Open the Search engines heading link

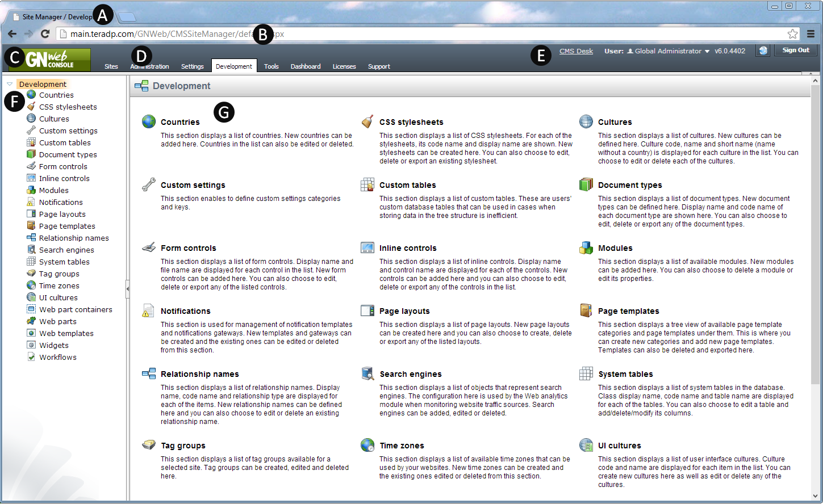pyautogui.click(x=411, y=374)
